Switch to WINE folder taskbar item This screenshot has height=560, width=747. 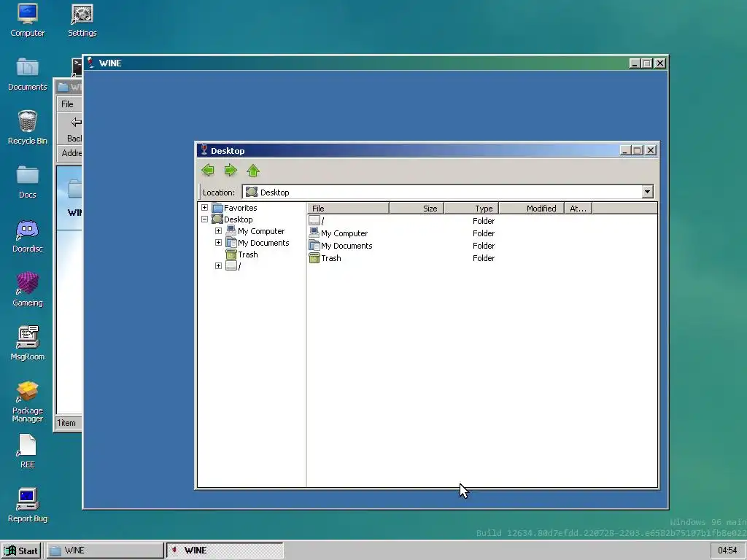(105, 551)
